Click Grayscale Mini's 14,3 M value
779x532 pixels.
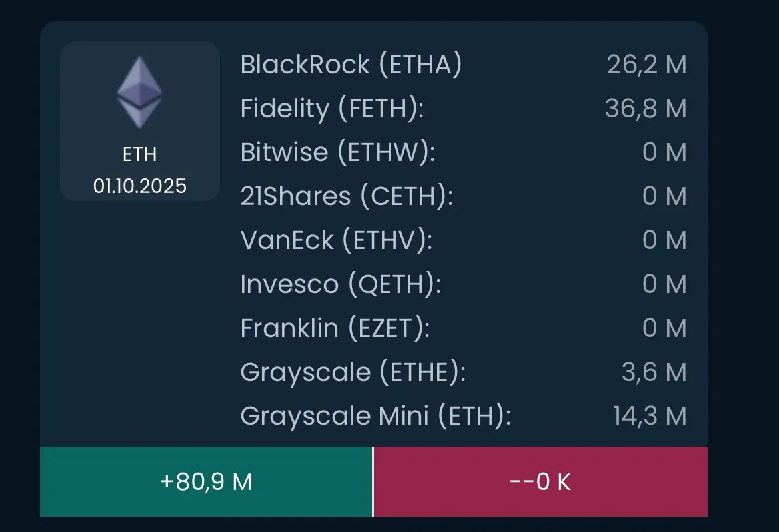[650, 416]
